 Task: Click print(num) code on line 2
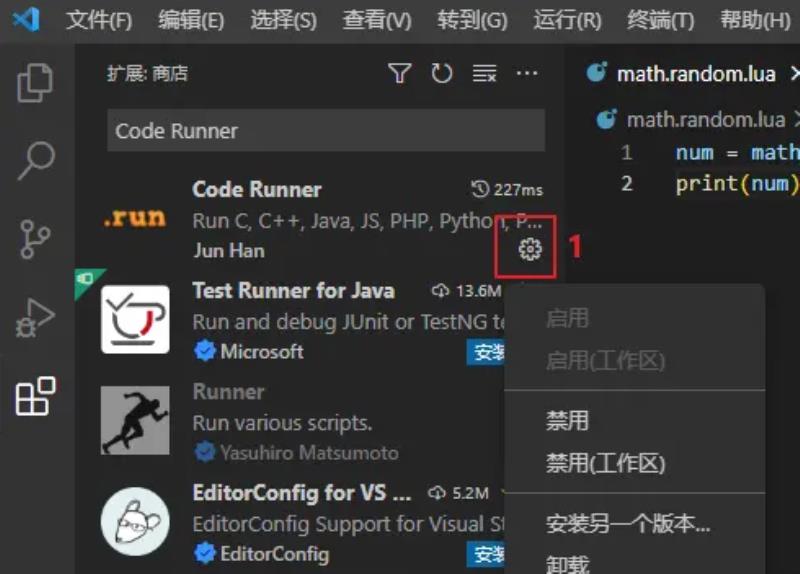tap(737, 184)
